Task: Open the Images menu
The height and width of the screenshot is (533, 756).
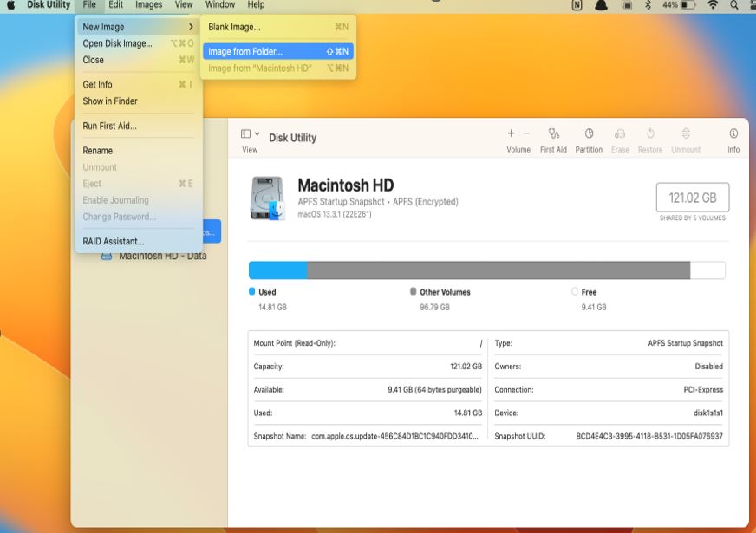Action: tap(147, 4)
